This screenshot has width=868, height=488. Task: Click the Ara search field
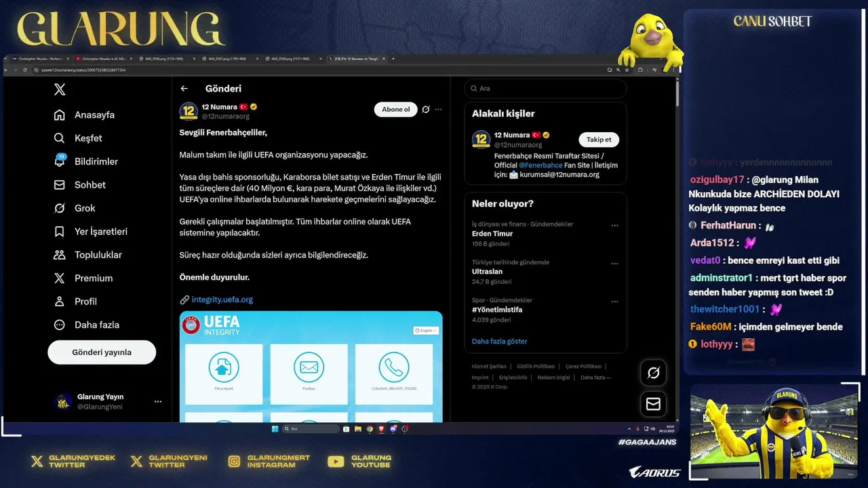click(x=545, y=89)
